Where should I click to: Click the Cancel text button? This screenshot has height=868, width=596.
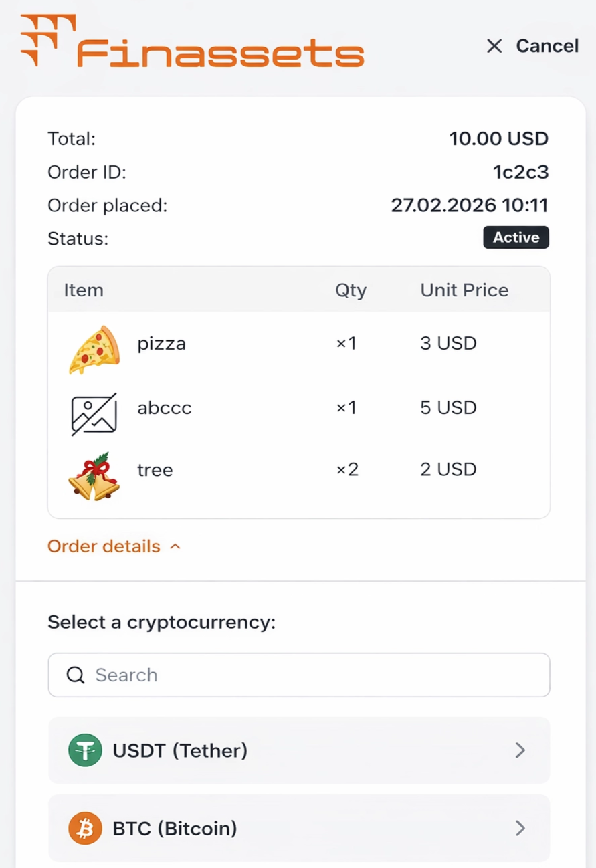coord(547,46)
